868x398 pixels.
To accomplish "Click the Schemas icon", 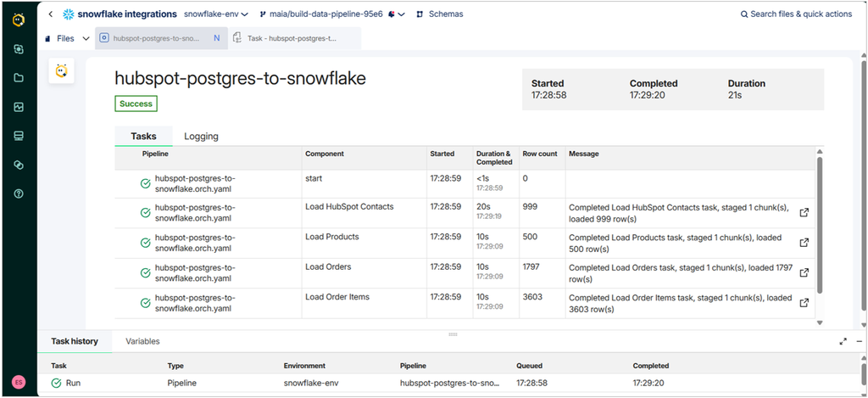I will coord(420,14).
